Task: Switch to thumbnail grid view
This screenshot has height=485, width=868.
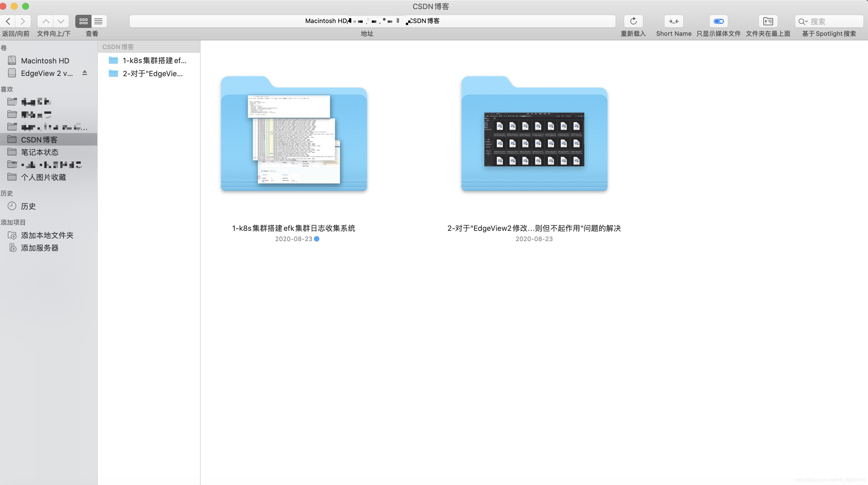Action: coord(83,21)
